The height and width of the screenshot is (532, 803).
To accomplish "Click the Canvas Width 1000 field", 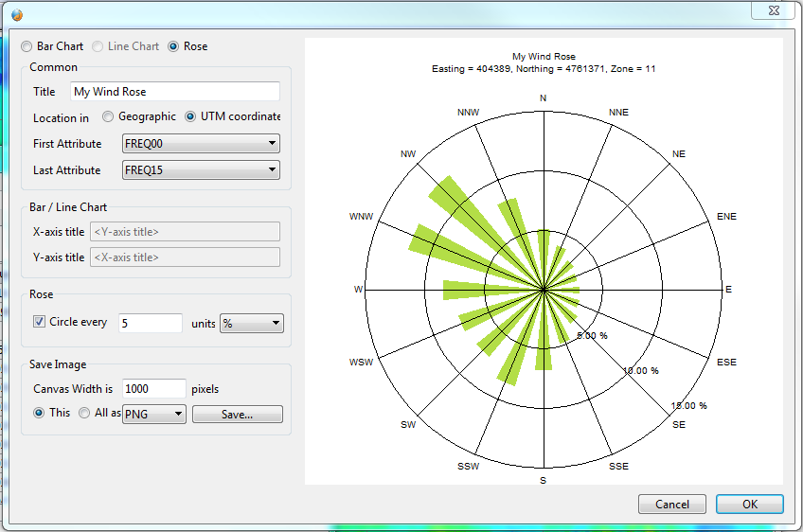I will click(153, 389).
